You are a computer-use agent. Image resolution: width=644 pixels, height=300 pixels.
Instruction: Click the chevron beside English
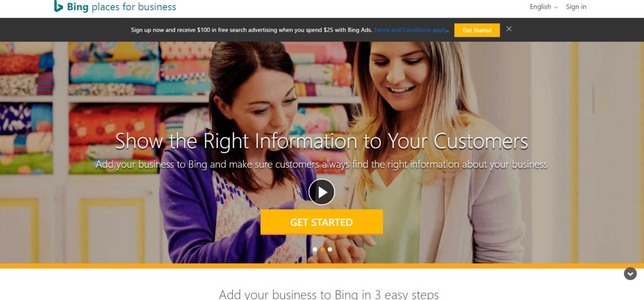pyautogui.click(x=556, y=7)
